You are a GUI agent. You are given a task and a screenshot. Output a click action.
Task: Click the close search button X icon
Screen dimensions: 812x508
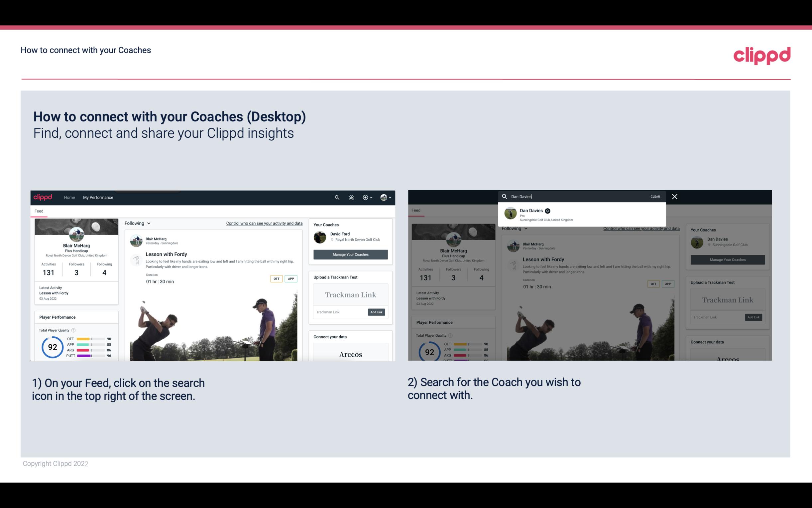point(674,196)
